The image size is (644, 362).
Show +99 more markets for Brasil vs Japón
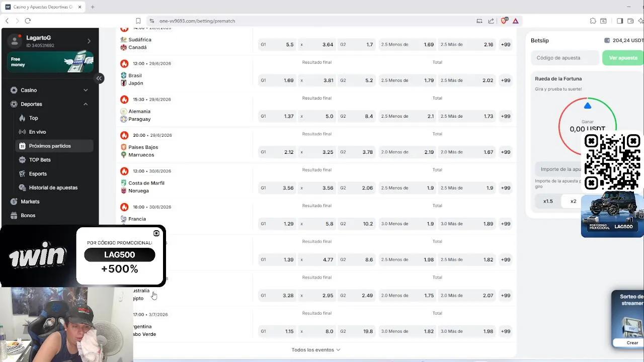point(506,80)
